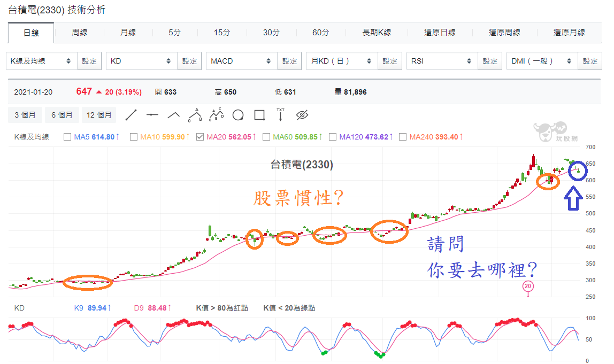The width and height of the screenshot is (614, 364).
Task: Click 設定 next to MACD dropdown
Action: tap(290, 61)
